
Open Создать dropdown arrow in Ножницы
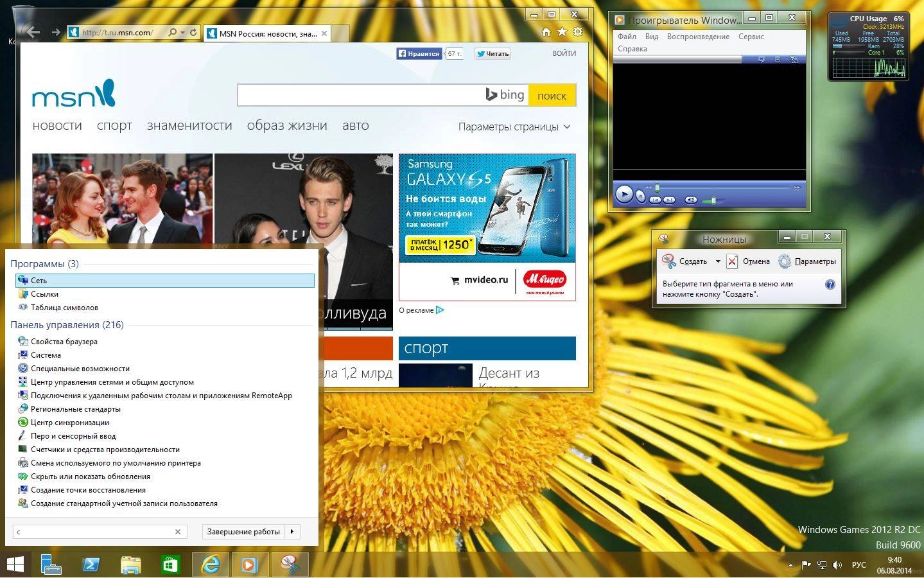718,261
